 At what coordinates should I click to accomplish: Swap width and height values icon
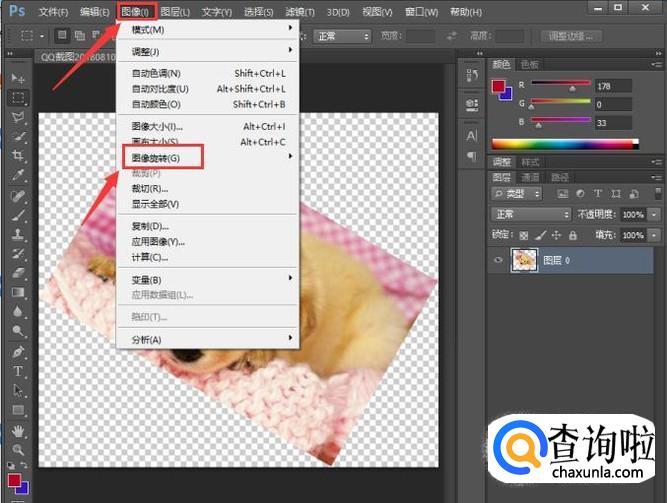451,36
